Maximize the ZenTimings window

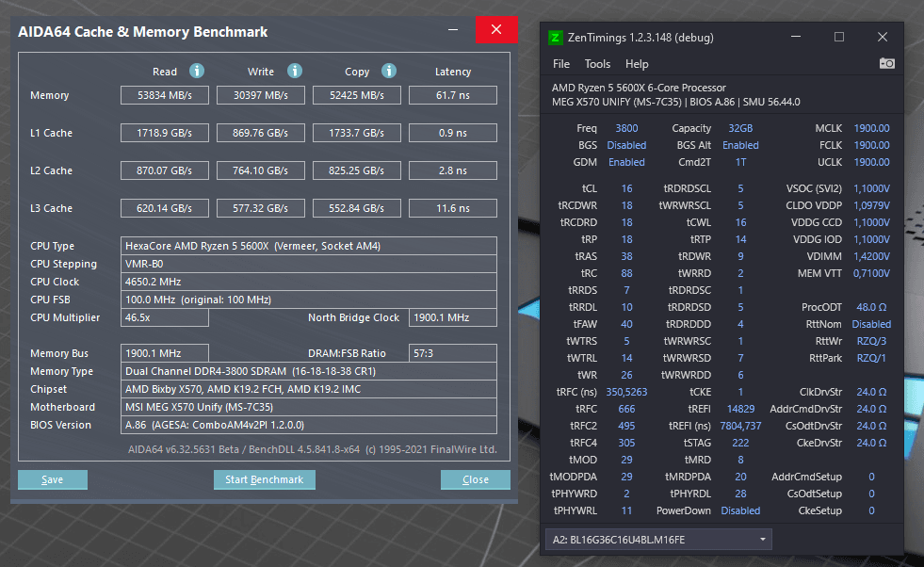pos(839,37)
